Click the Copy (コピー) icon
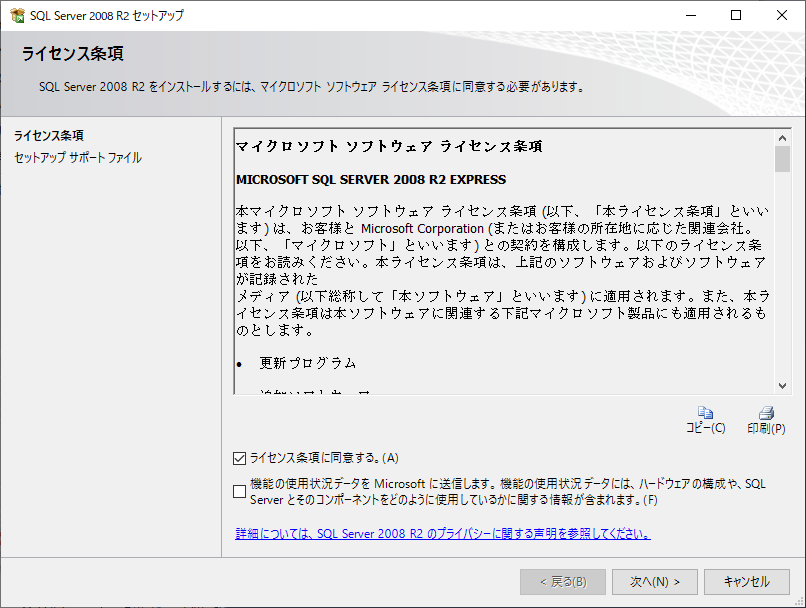 pyautogui.click(x=705, y=412)
